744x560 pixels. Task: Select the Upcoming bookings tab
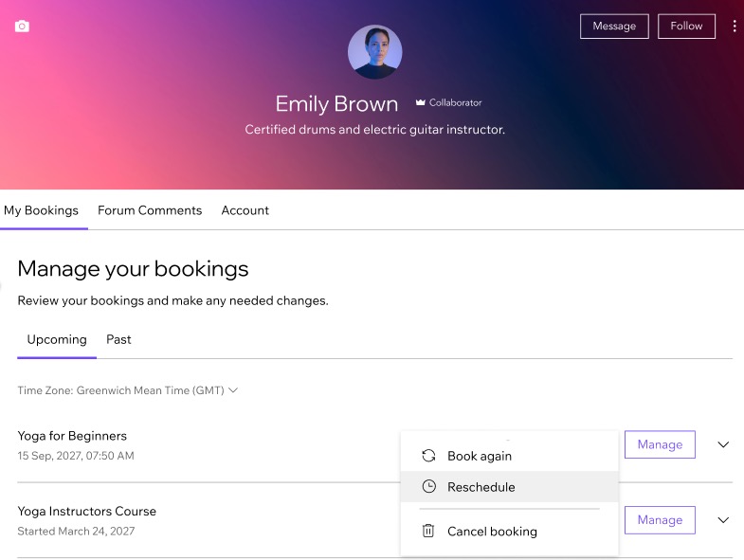(57, 339)
